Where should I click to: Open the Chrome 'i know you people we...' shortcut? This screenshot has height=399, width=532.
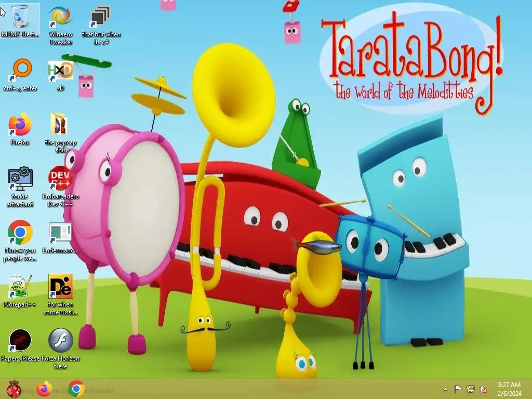20,240
